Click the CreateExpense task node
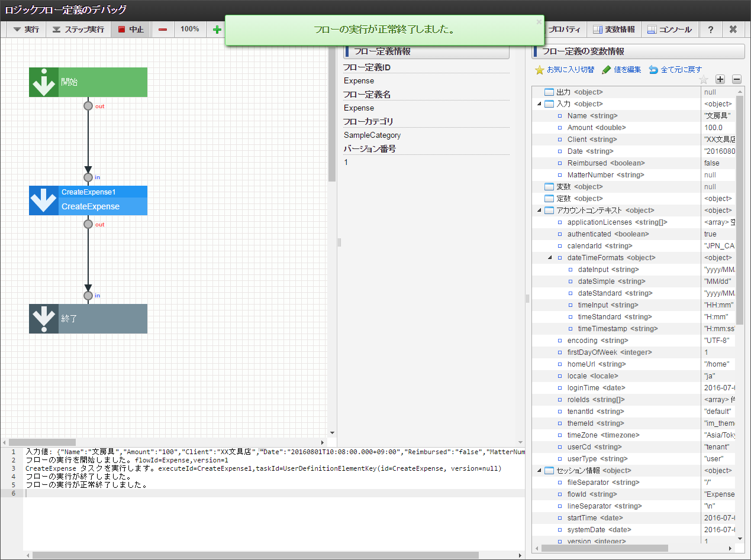This screenshot has width=751, height=560. pyautogui.click(x=88, y=200)
